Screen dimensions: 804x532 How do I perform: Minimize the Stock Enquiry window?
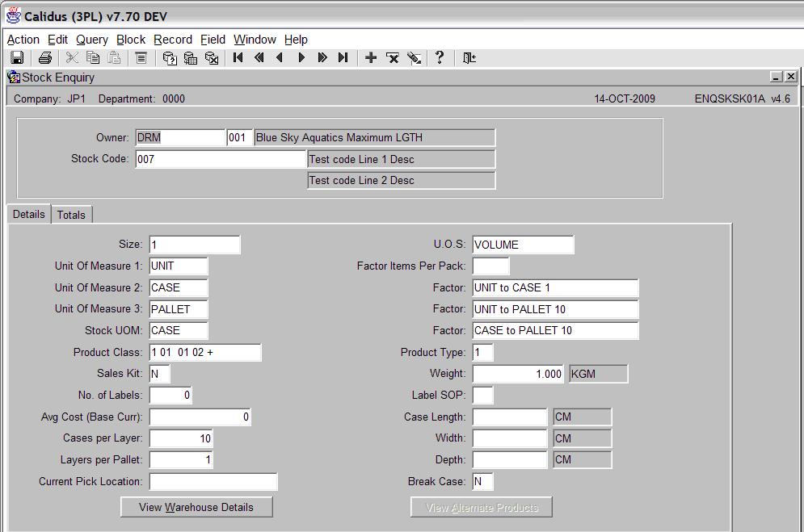coord(776,77)
